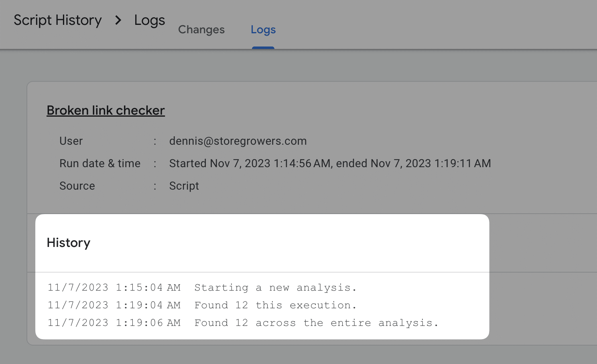Go back to Script History breadcrumb
Screen dimensions: 597x364
click(x=58, y=20)
